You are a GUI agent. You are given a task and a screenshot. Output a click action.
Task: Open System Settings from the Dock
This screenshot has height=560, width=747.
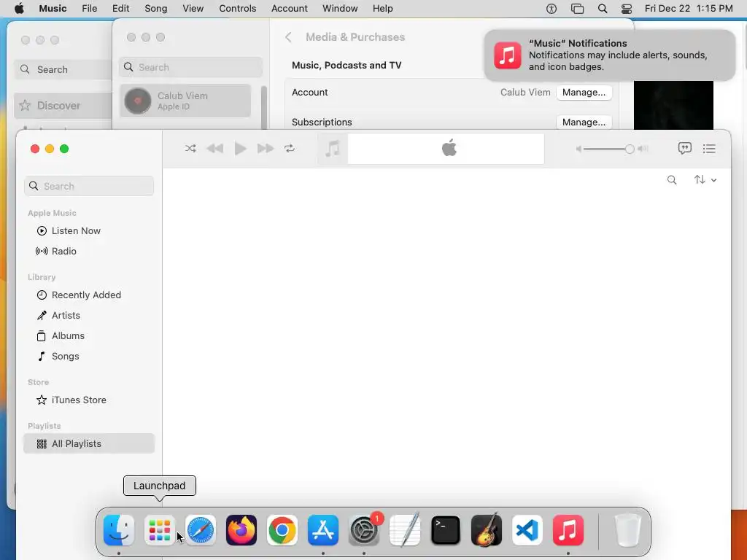click(x=364, y=530)
